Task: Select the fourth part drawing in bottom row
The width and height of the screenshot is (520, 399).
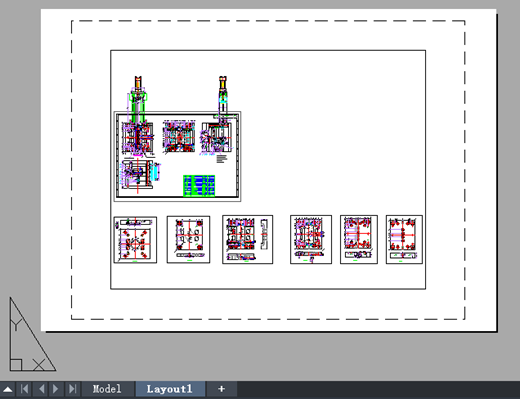Action: click(311, 239)
